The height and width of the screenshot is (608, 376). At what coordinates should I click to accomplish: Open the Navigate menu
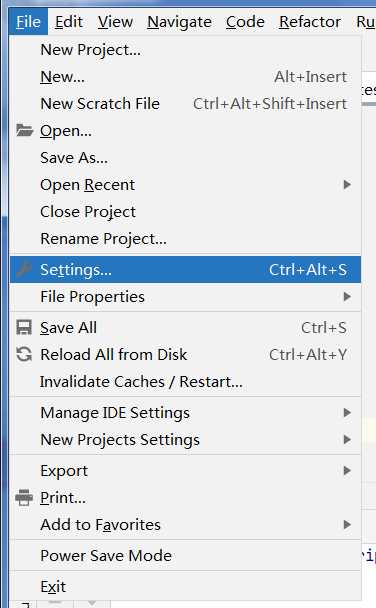point(179,22)
